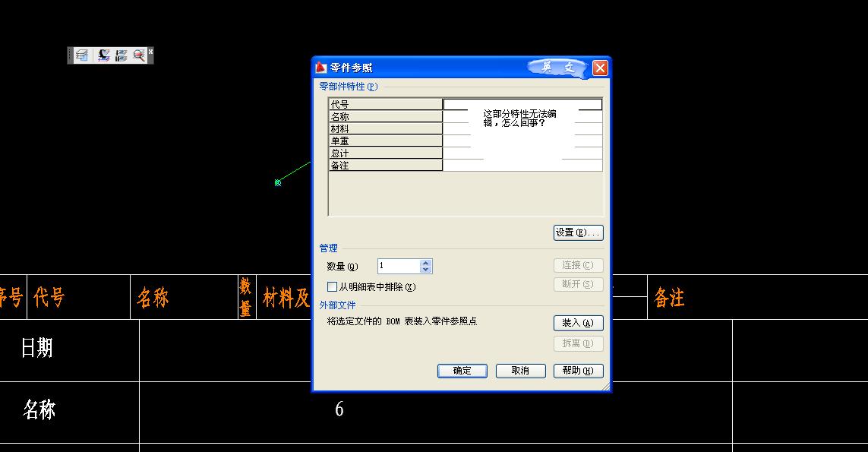Click the dialog's bottom-right corner grip

click(x=605, y=386)
